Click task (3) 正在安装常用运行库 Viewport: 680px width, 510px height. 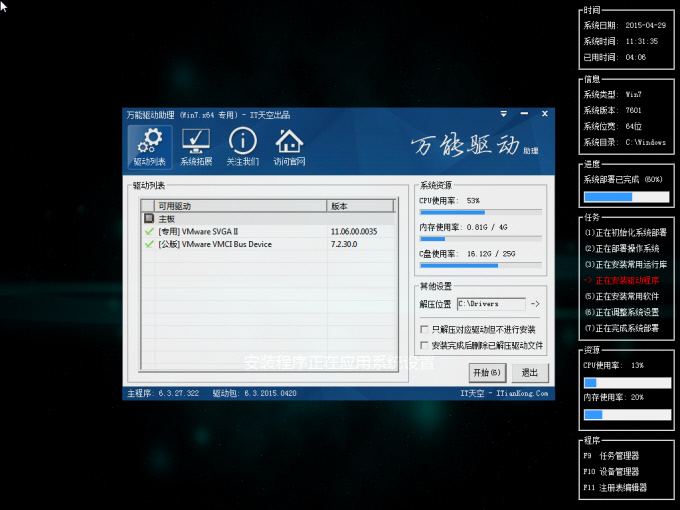pos(625,265)
